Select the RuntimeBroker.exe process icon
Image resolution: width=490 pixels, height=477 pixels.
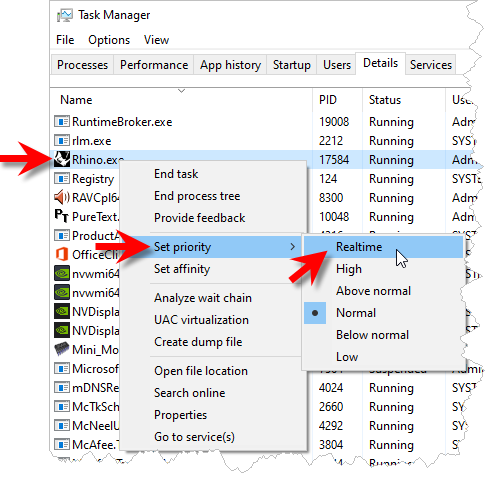point(62,121)
